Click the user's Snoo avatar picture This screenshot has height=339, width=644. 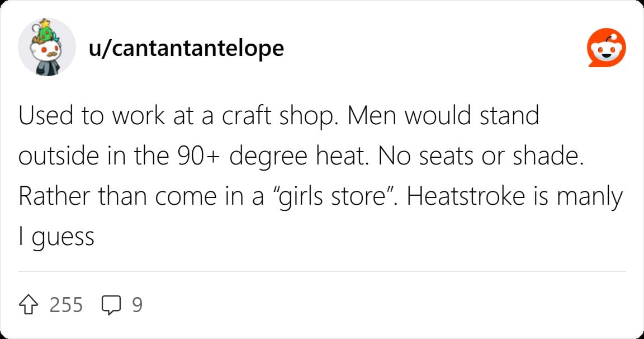tap(47, 47)
